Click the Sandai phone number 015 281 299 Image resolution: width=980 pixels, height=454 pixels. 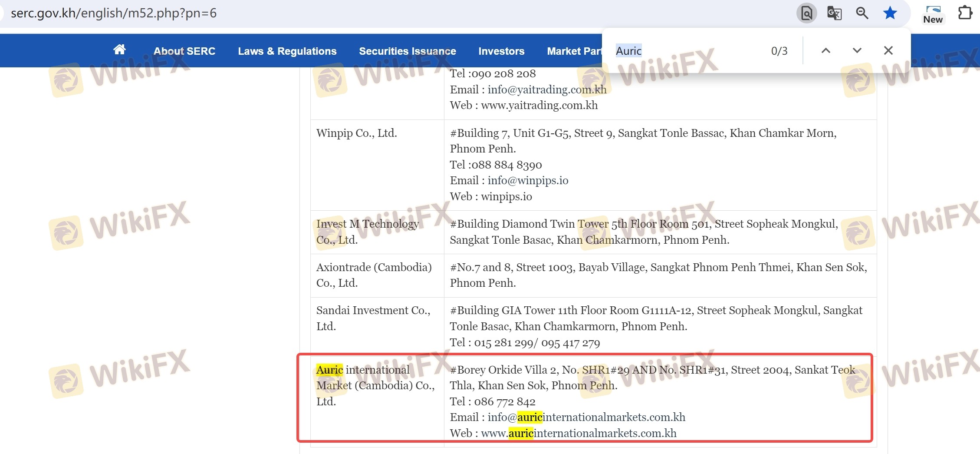pyautogui.click(x=503, y=343)
